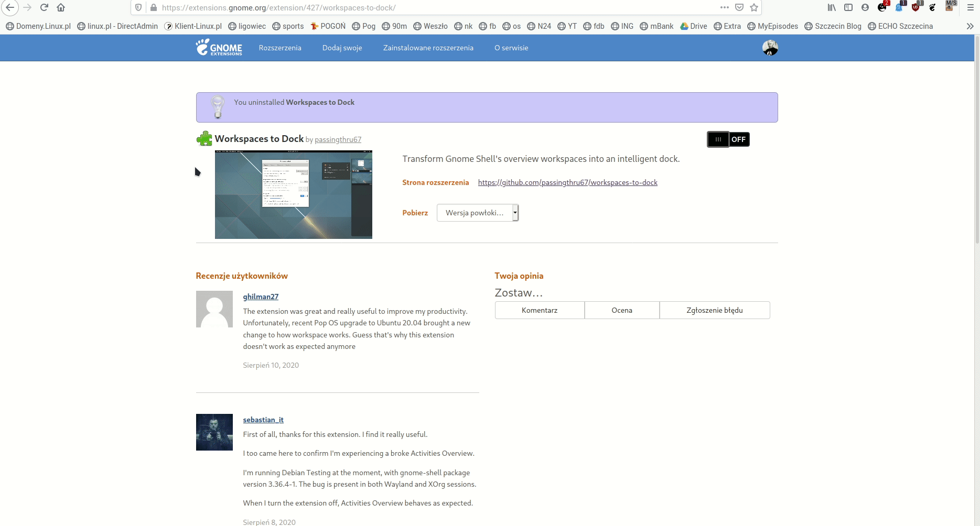
Task: Toggle Workspaces to Dock ON/OFF switch
Action: tap(728, 139)
